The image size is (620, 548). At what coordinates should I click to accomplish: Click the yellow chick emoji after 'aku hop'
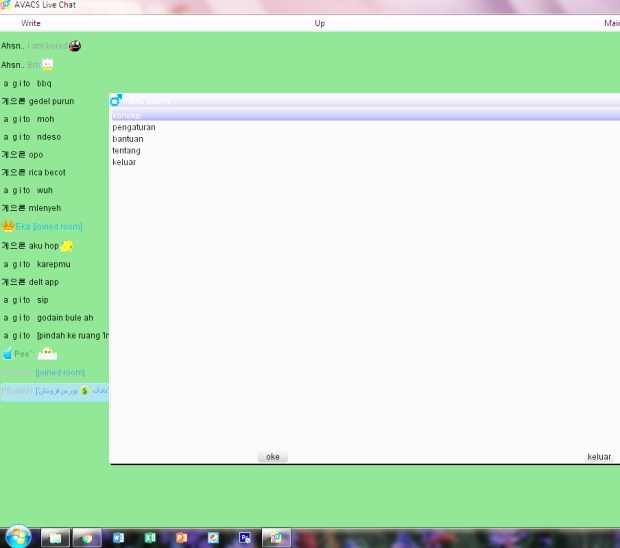click(67, 246)
